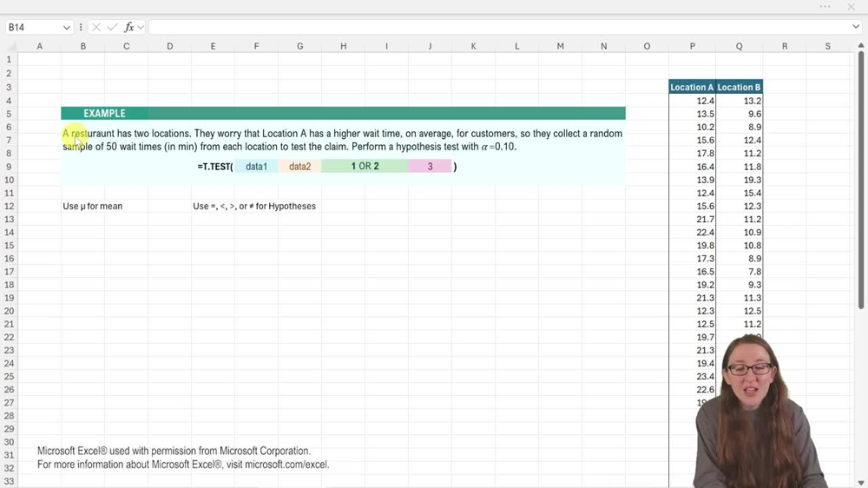Viewport: 868px width, 488px height.
Task: Select column Q header
Action: click(739, 47)
